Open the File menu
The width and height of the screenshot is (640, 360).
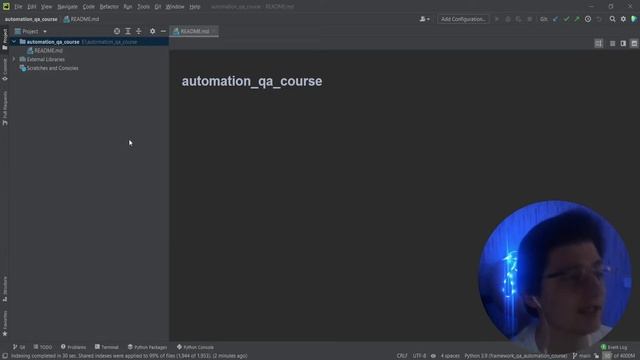pos(18,7)
